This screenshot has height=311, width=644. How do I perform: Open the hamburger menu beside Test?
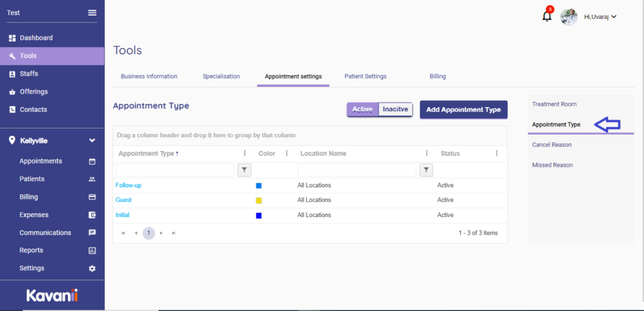pyautogui.click(x=92, y=13)
